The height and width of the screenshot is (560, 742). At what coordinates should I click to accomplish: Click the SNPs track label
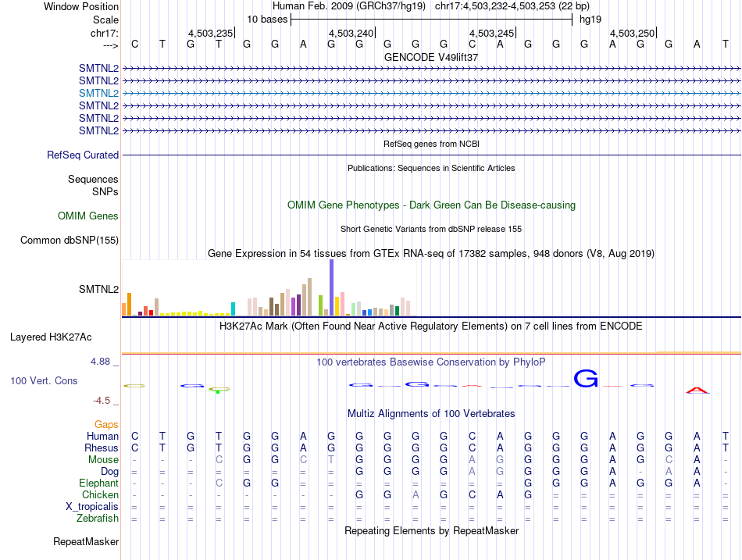tap(105, 191)
